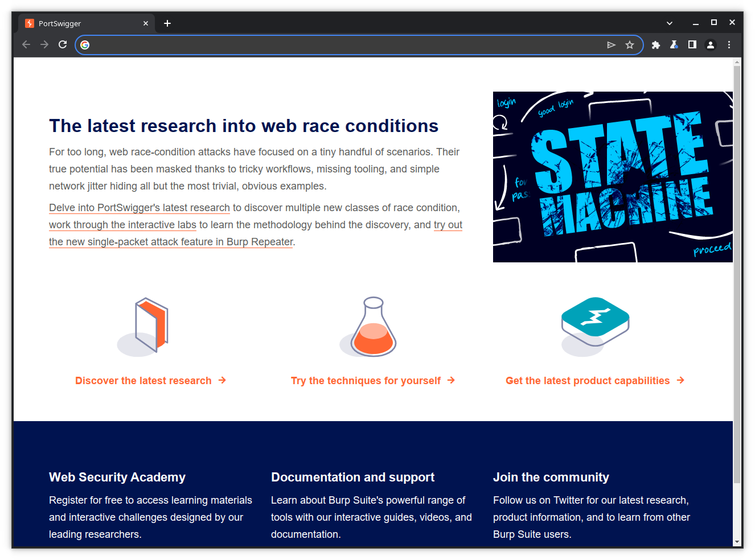Toggle the browser side panel
Image resolution: width=755 pixels, height=560 pixels.
tap(692, 45)
